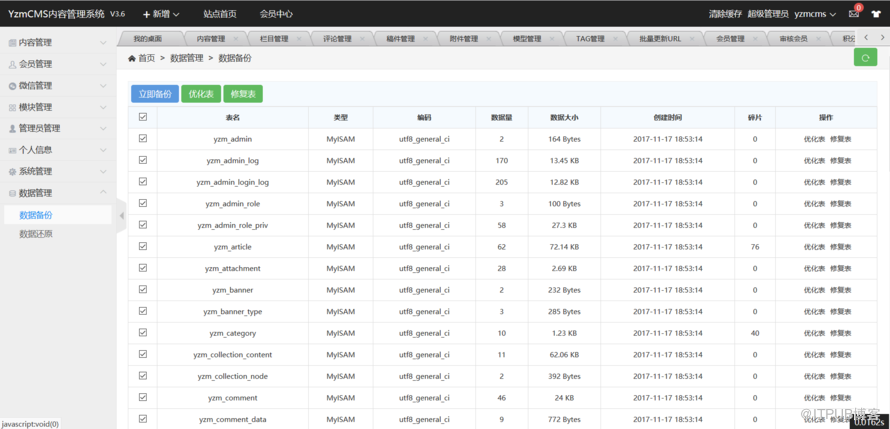Click the green refresh icon button
This screenshot has width=890, height=429.
click(865, 57)
